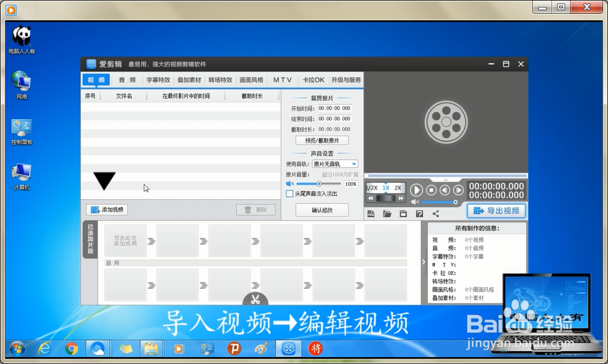Image resolution: width=608 pixels, height=364 pixels.
Task: Stop the preview playback
Action: pyautogui.click(x=431, y=190)
